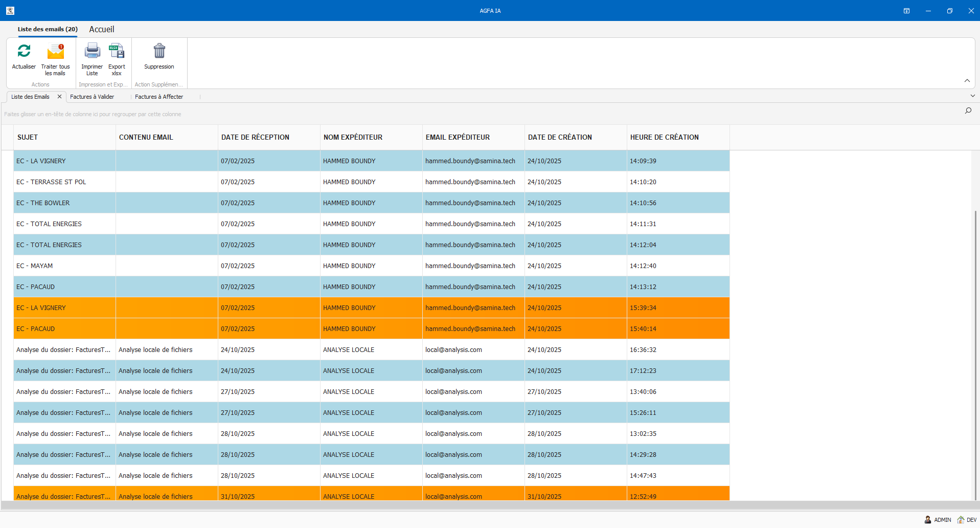Click the Suppression trash icon
Image resolution: width=980 pixels, height=528 pixels.
[159, 51]
